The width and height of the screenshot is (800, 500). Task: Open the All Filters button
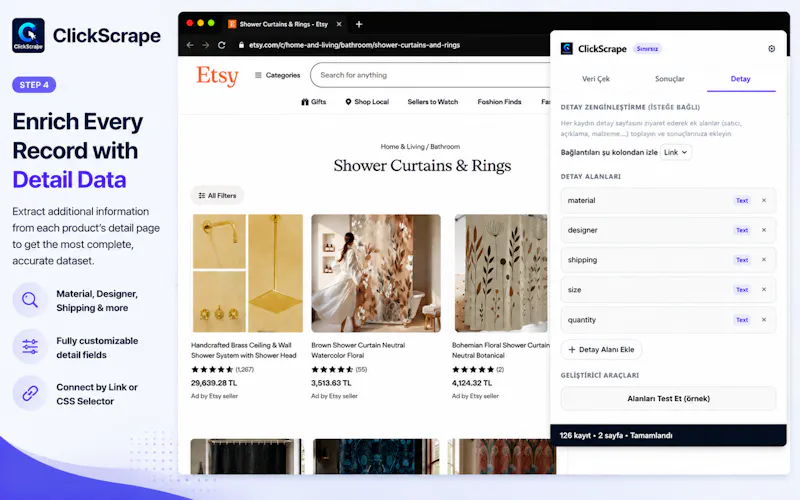pos(217,195)
